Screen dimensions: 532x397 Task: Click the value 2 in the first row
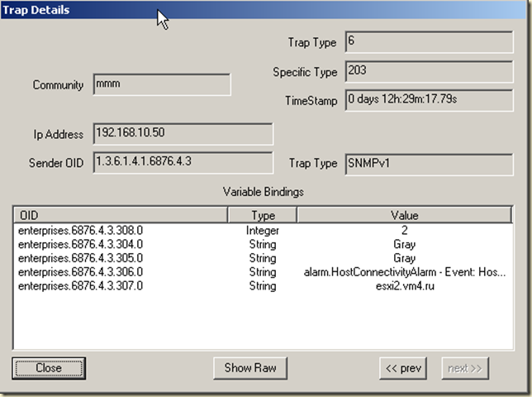pos(405,231)
